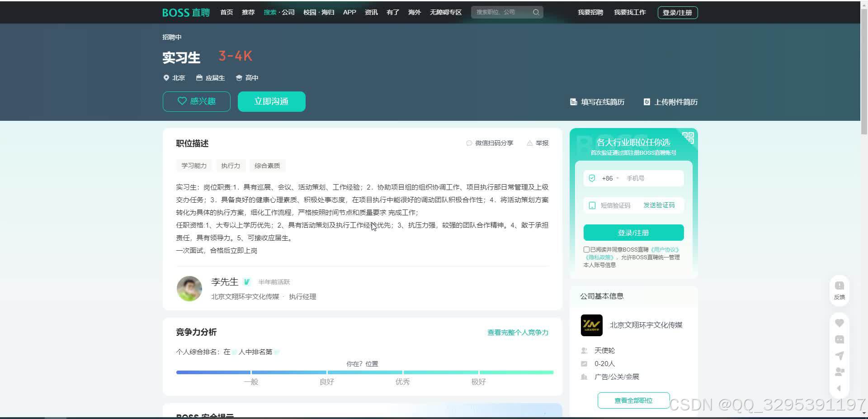Focus the 手机号 phone number field
Image resolution: width=868 pixels, height=419 pixels.
653,178
